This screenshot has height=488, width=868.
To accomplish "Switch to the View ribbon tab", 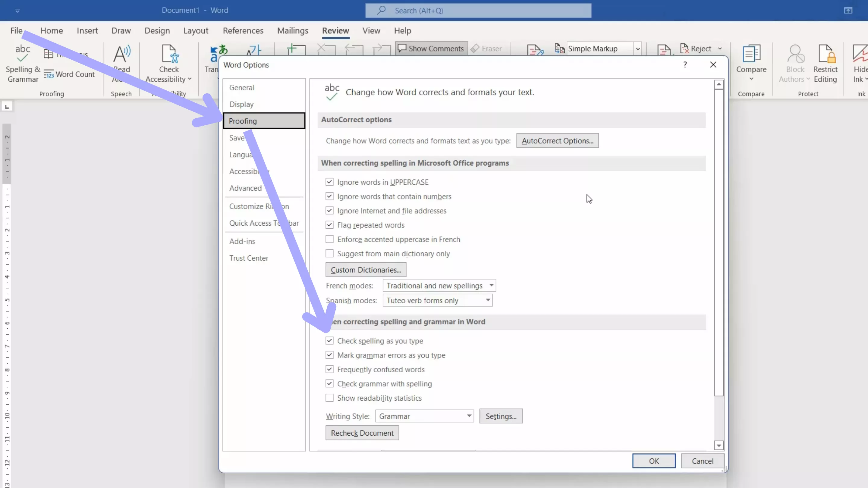I will (x=371, y=31).
